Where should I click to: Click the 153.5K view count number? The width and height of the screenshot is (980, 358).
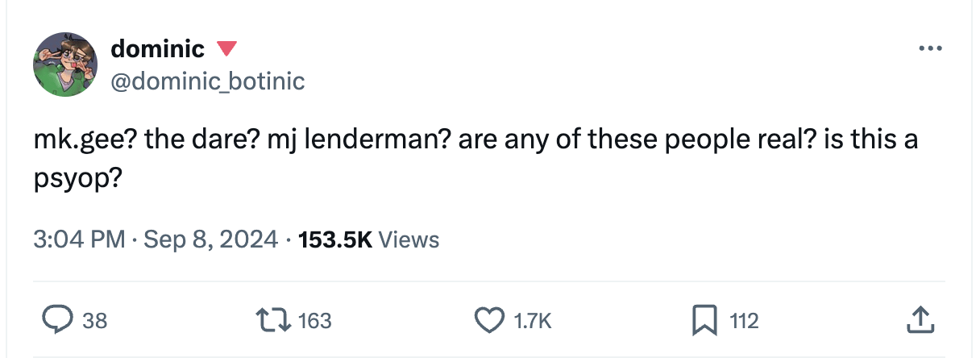(x=334, y=239)
